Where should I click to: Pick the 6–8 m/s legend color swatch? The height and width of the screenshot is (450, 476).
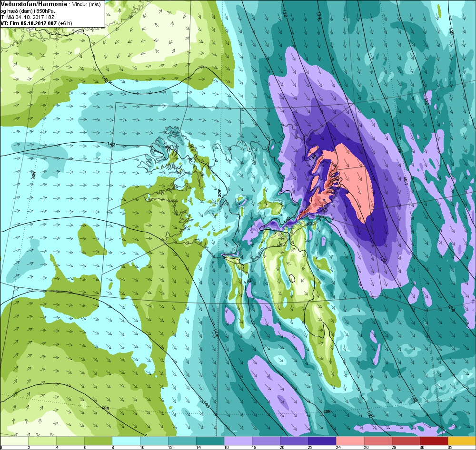[98, 440]
